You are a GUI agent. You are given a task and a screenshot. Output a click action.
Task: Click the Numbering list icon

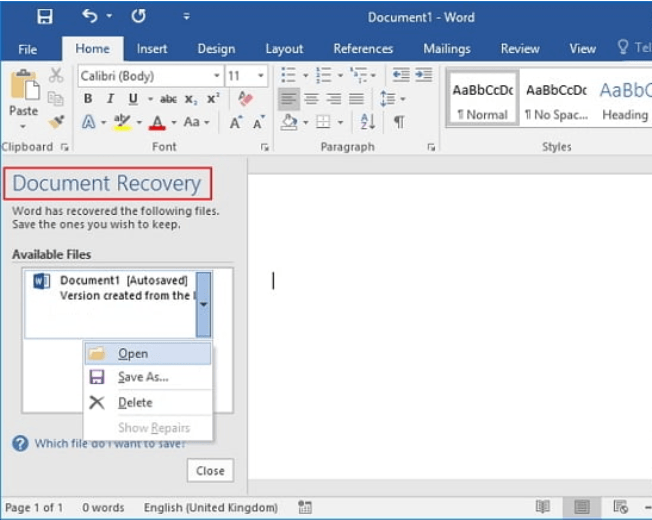(x=324, y=75)
